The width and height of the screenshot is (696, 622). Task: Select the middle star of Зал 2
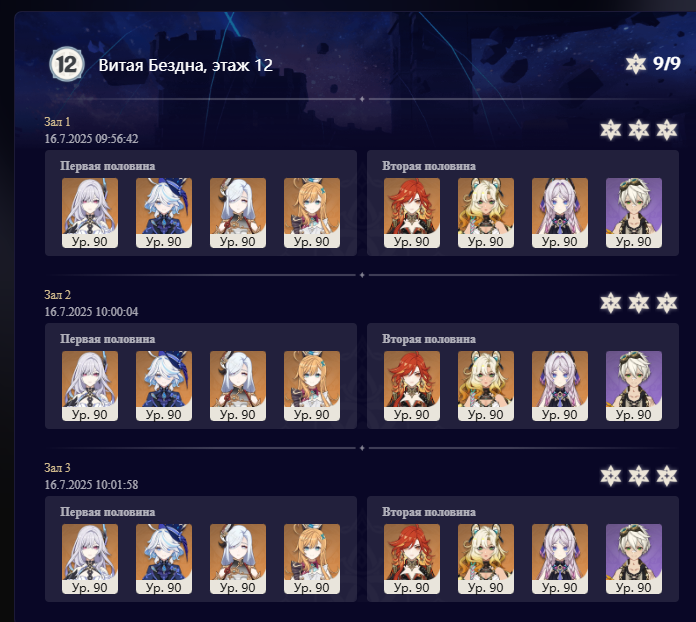tap(639, 303)
